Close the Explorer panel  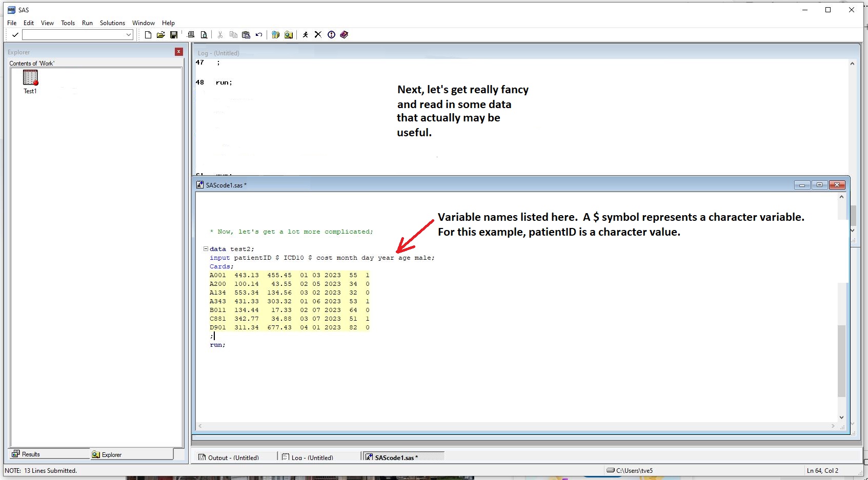(x=179, y=52)
